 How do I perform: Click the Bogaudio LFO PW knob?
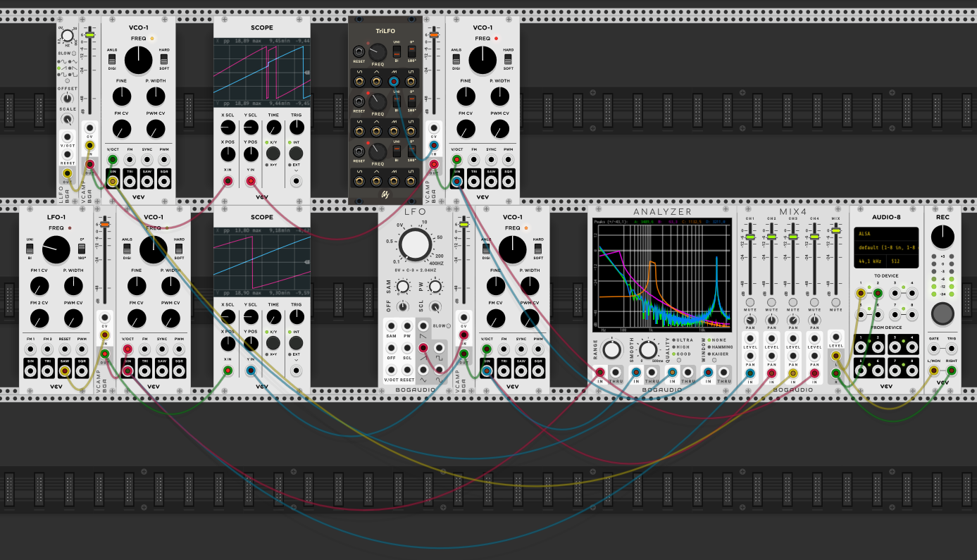tap(436, 287)
